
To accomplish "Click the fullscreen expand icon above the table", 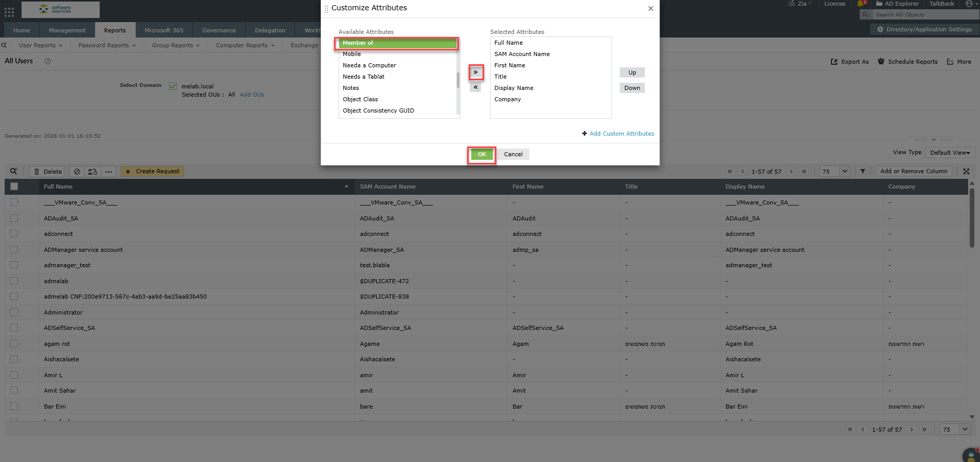I will 966,172.
